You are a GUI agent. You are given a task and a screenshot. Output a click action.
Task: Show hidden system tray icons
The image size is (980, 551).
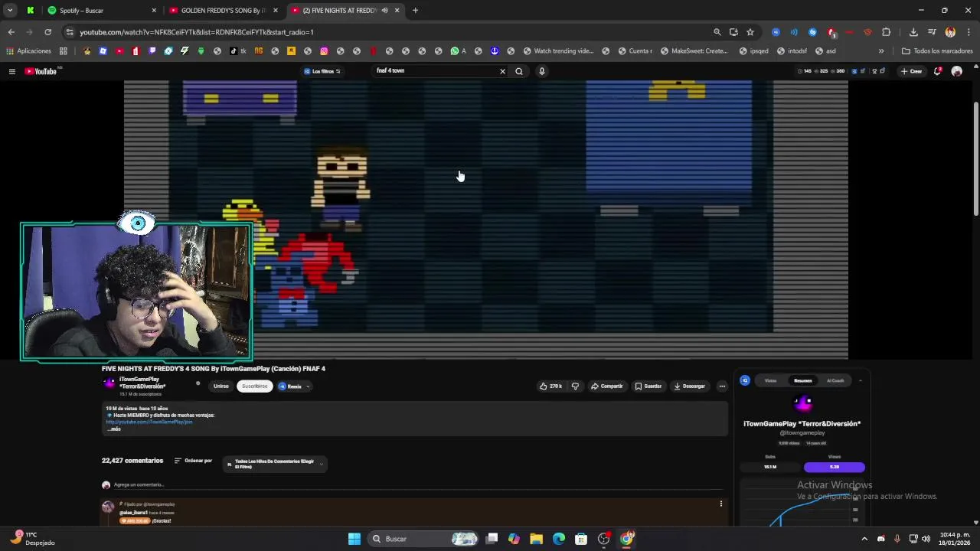(x=864, y=539)
